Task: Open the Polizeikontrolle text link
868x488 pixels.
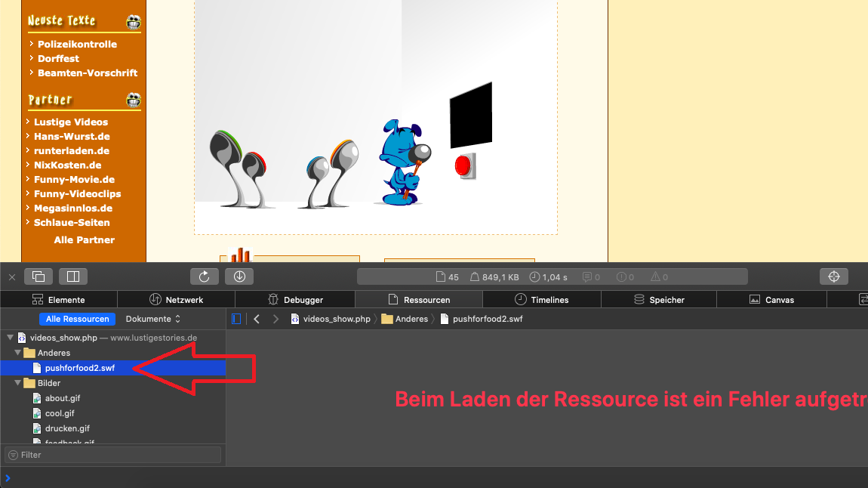Action: coord(77,44)
